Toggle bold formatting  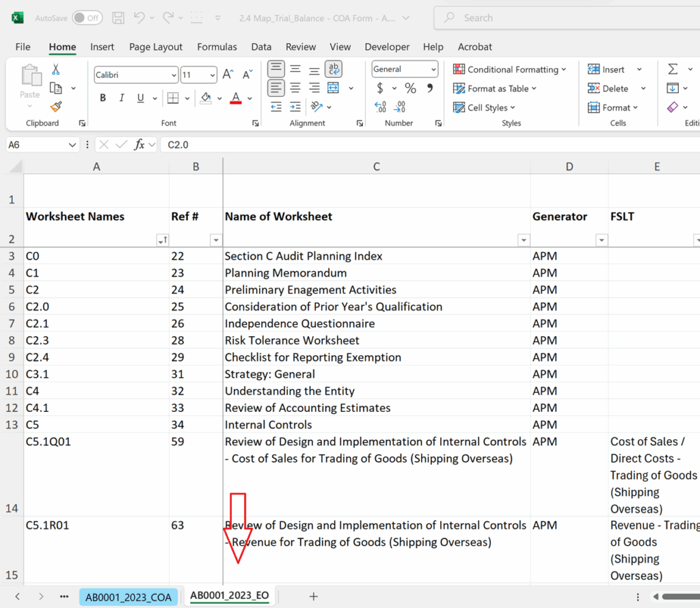click(103, 98)
